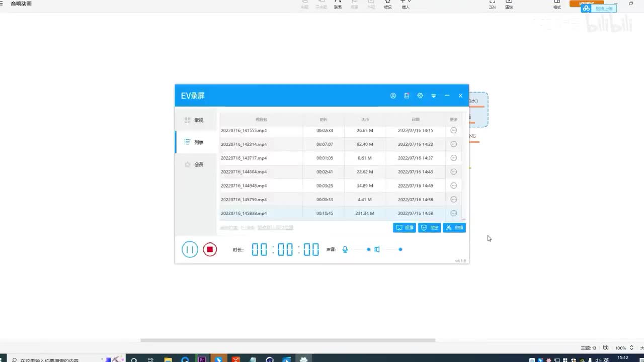This screenshot has height=362, width=644.
Task: Open more options for 20220716_144304.mp4
Action: (x=453, y=172)
